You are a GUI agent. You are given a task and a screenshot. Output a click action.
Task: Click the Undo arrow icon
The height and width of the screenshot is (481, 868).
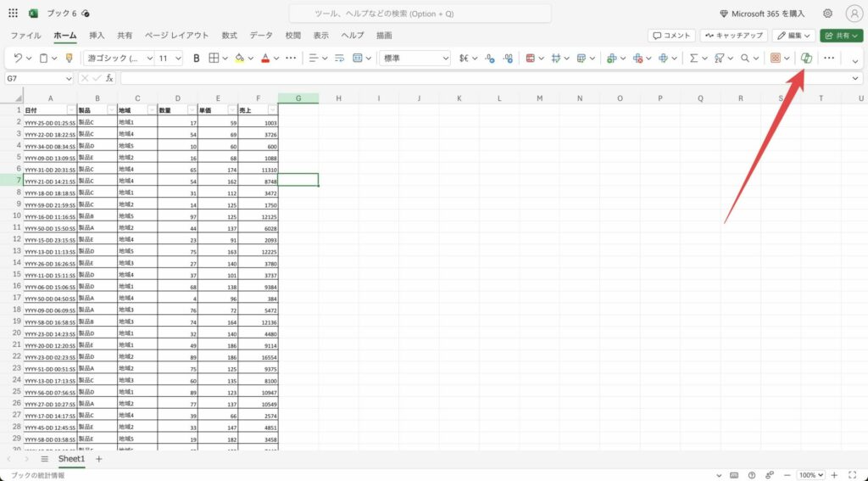coord(18,58)
